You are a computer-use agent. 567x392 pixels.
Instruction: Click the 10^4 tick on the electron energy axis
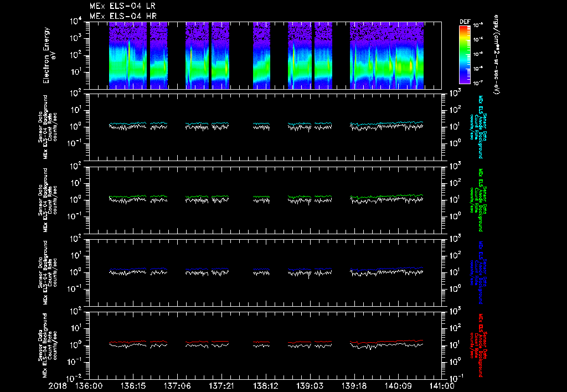(76, 22)
